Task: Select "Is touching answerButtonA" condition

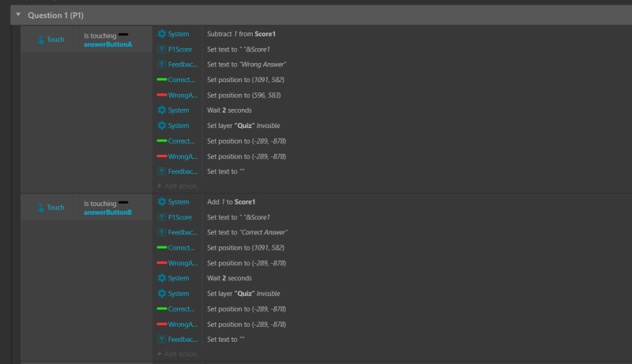Action: (107, 40)
